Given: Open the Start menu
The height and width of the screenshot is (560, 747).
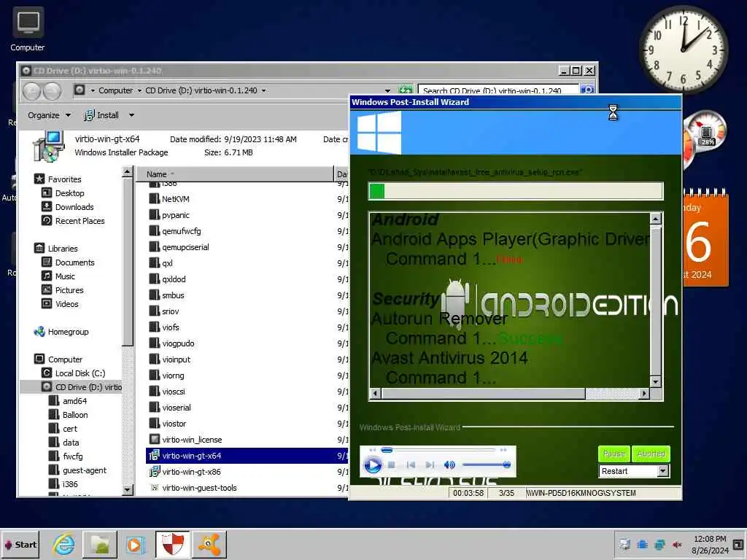Looking at the screenshot, I should point(20,544).
